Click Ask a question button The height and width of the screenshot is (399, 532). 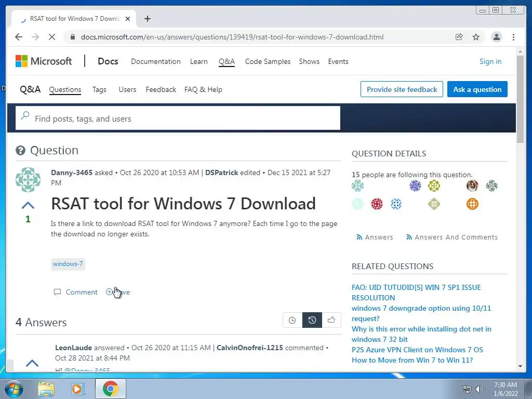pyautogui.click(x=477, y=89)
